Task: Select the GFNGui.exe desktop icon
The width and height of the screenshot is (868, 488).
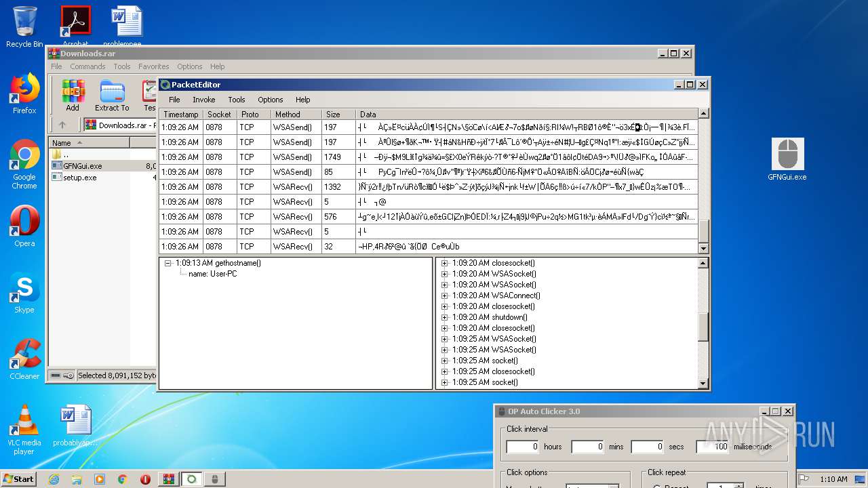Action: tap(787, 159)
